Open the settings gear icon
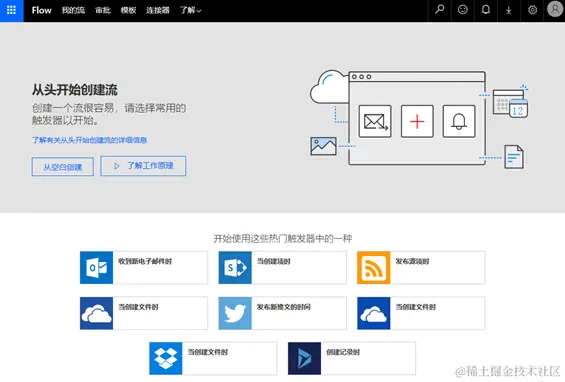This screenshot has height=382, width=565. coord(532,10)
